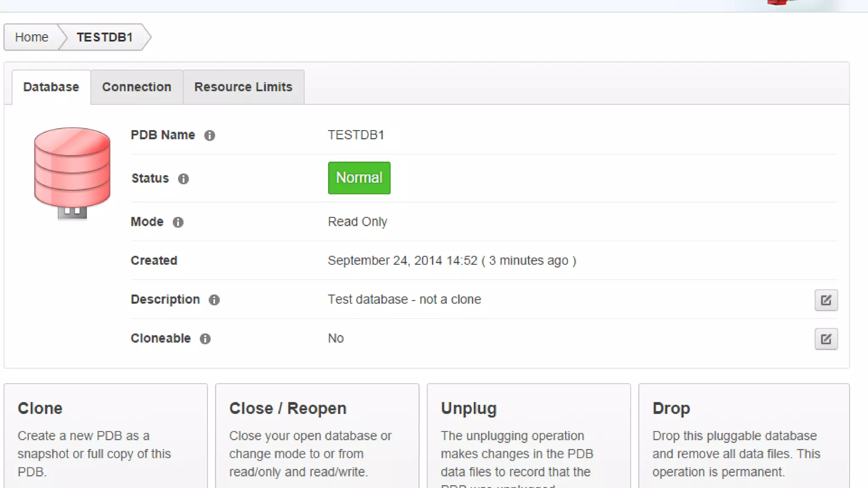Select the Database tab
The height and width of the screenshot is (488, 868).
pyautogui.click(x=51, y=87)
